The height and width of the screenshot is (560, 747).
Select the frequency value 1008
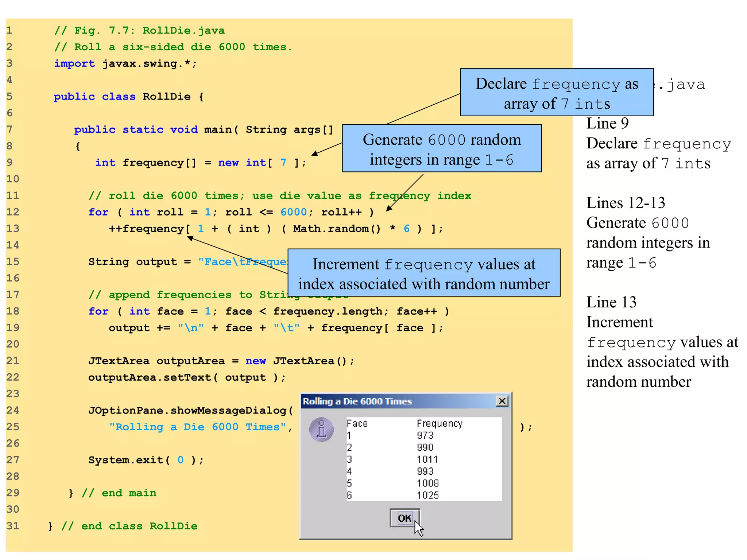pos(428,483)
